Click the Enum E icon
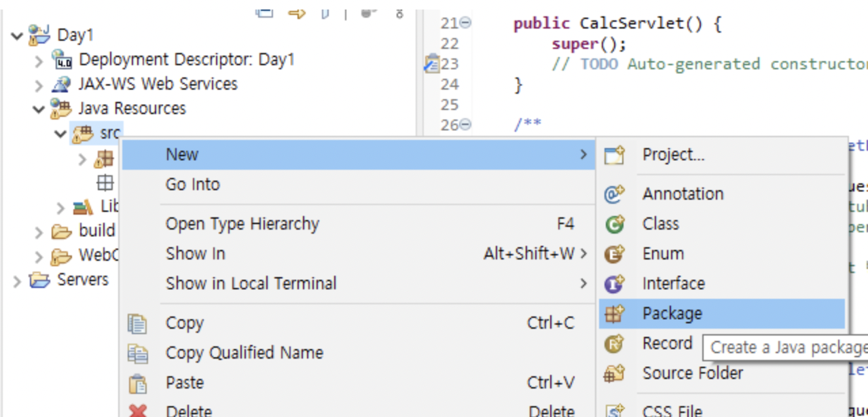The image size is (868, 417). 615,254
